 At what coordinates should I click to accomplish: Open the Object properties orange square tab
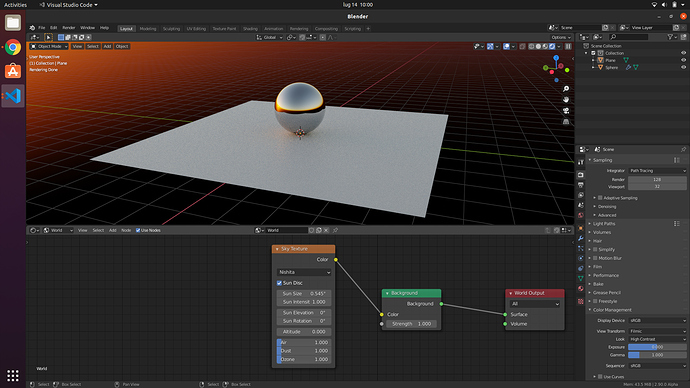pyautogui.click(x=581, y=228)
